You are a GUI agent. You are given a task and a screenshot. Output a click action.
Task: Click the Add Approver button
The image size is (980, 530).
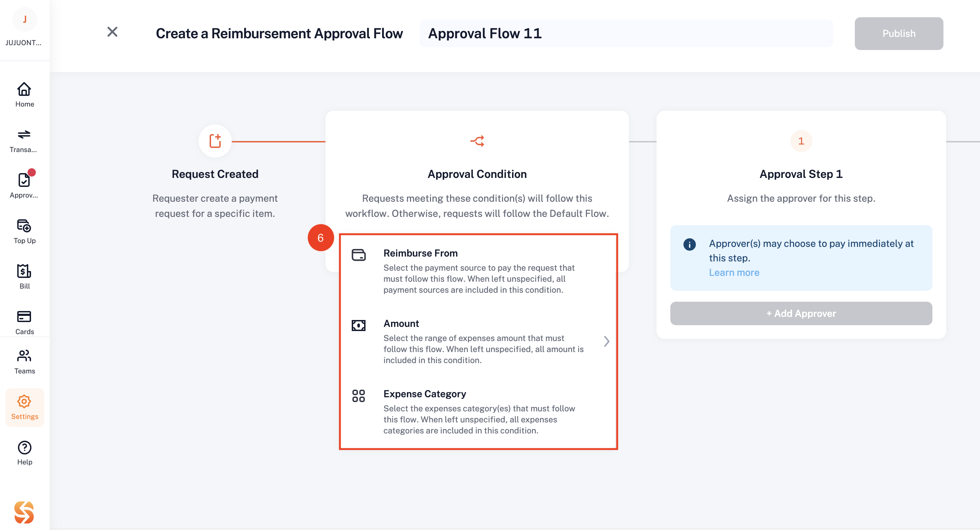[801, 313]
